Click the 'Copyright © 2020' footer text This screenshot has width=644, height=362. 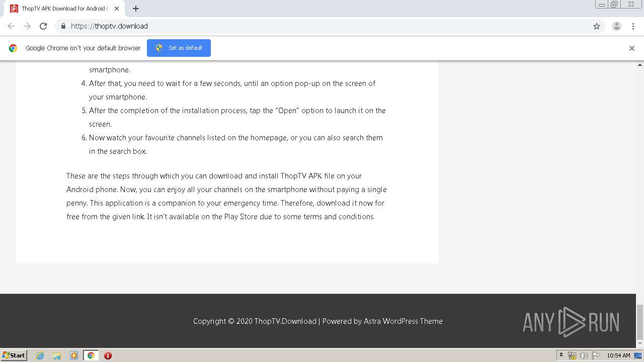click(223, 321)
